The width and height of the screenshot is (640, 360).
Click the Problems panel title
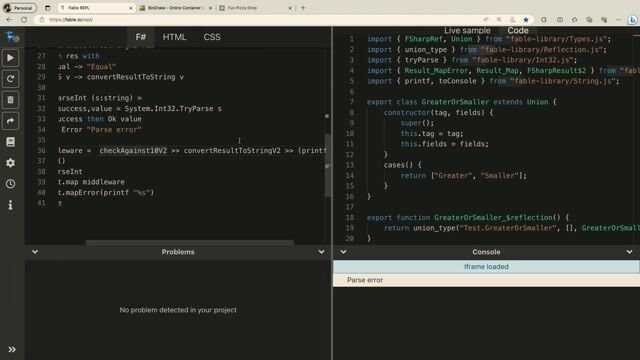tap(178, 252)
